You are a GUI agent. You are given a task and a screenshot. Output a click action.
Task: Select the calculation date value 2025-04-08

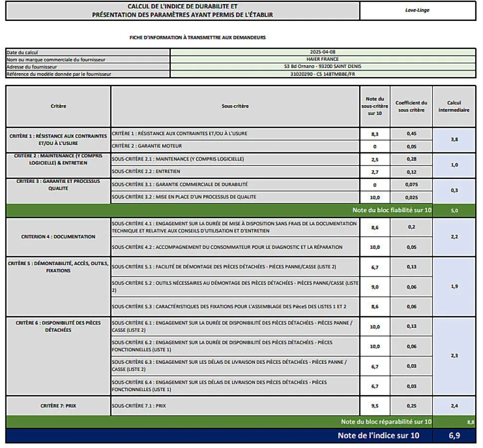(x=327, y=52)
